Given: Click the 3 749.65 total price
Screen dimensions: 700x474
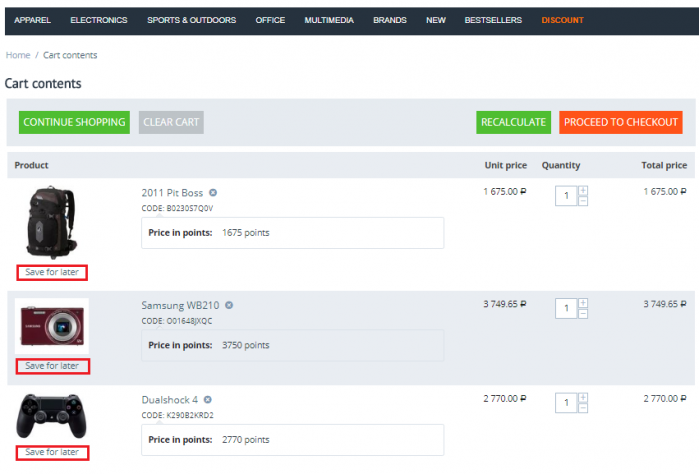Looking at the screenshot, I should [x=665, y=304].
